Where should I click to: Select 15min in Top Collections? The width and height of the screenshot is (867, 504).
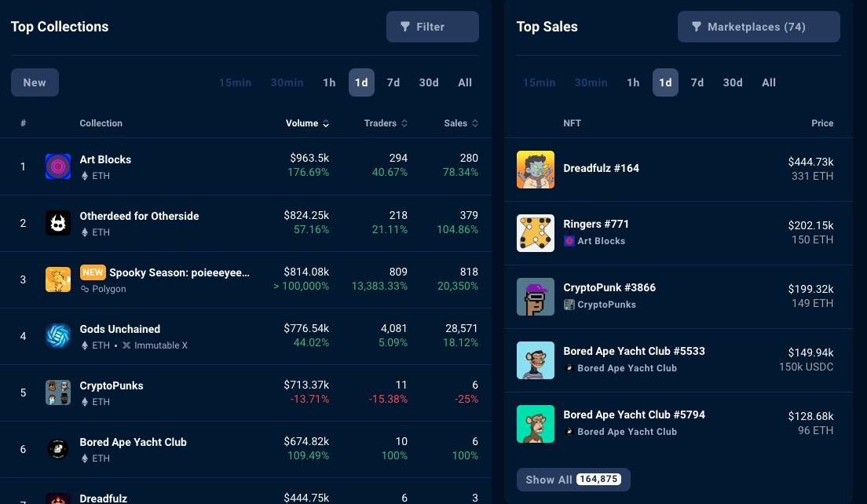pyautogui.click(x=235, y=82)
